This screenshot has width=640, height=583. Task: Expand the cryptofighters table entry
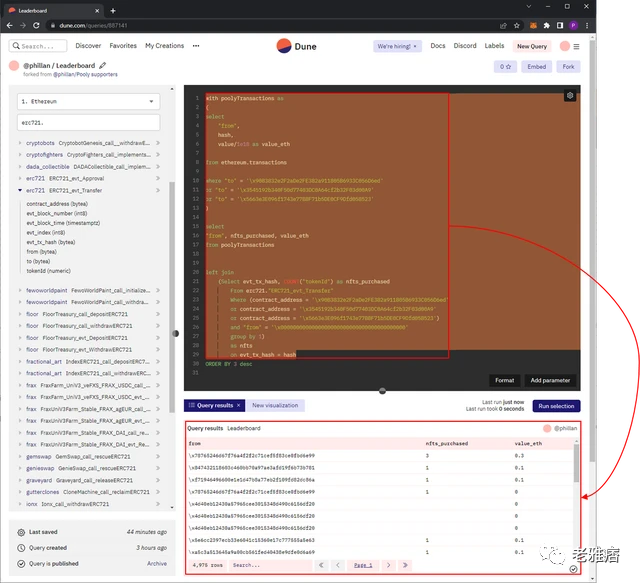20,155
